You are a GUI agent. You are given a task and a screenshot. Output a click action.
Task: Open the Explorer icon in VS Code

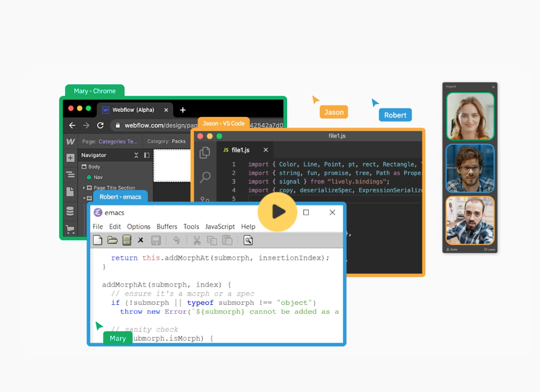tap(205, 152)
